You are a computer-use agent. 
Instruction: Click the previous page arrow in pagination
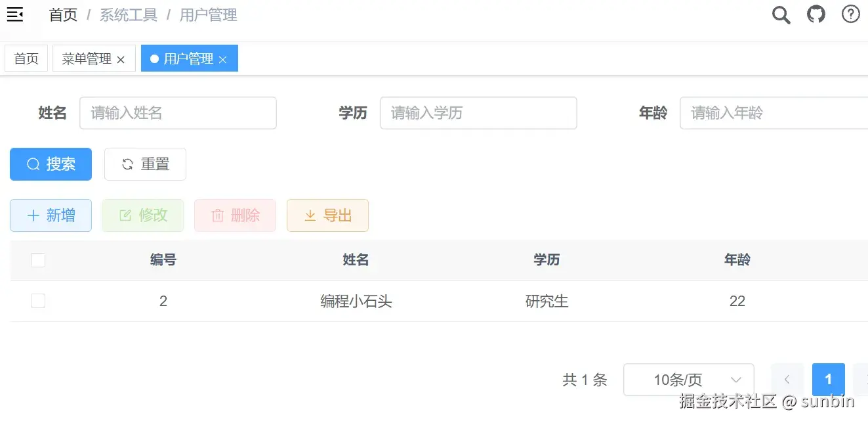[x=787, y=380]
